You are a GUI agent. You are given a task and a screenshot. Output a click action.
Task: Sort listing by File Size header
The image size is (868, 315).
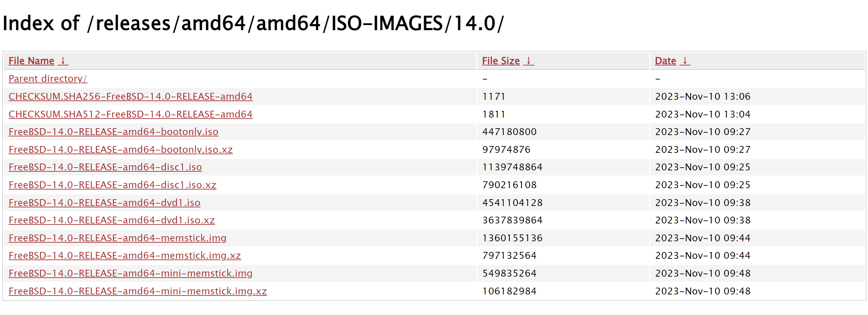[501, 61]
